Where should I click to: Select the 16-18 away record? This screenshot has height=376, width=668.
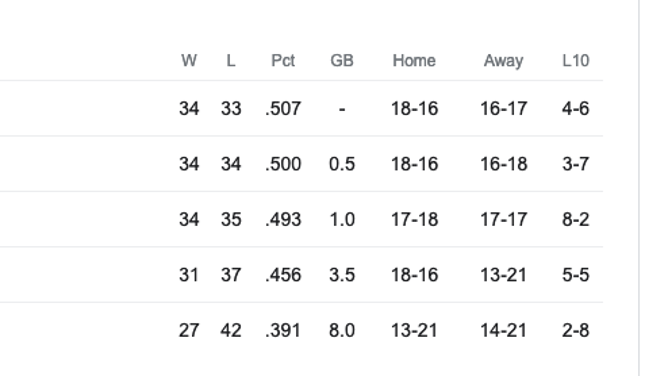(504, 164)
